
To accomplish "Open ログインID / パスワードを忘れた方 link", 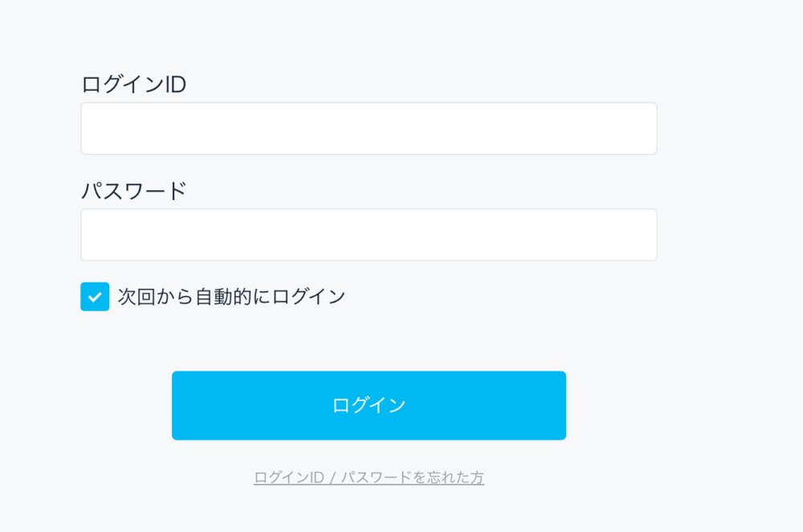I will click(x=369, y=477).
